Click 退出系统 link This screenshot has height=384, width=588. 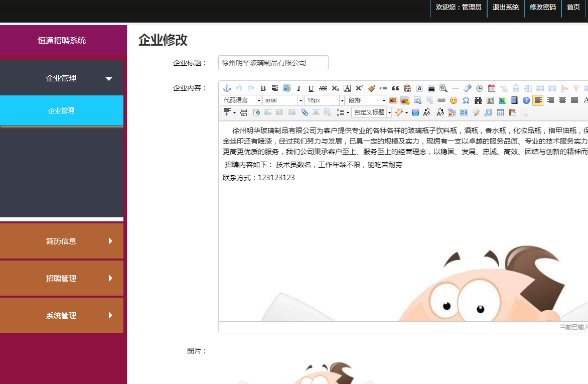pos(506,7)
